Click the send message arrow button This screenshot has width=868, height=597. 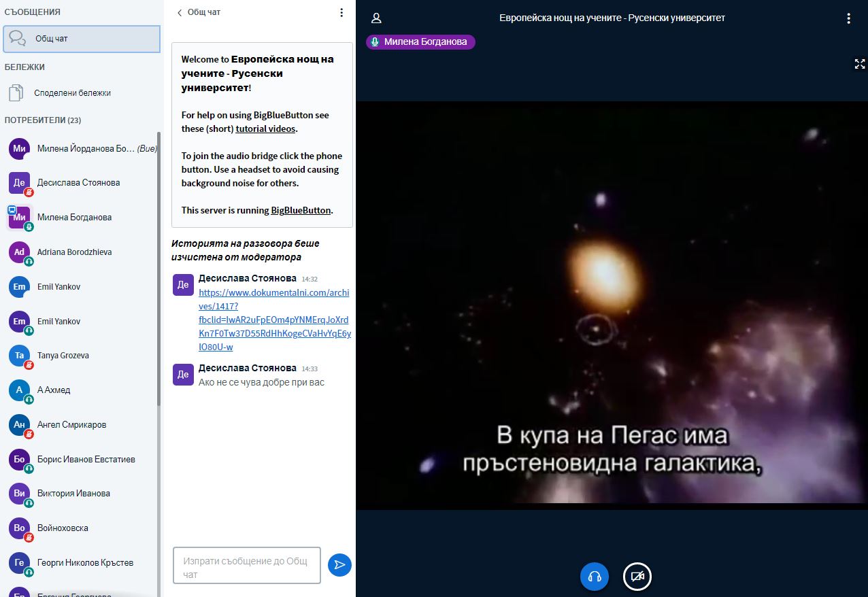(339, 565)
